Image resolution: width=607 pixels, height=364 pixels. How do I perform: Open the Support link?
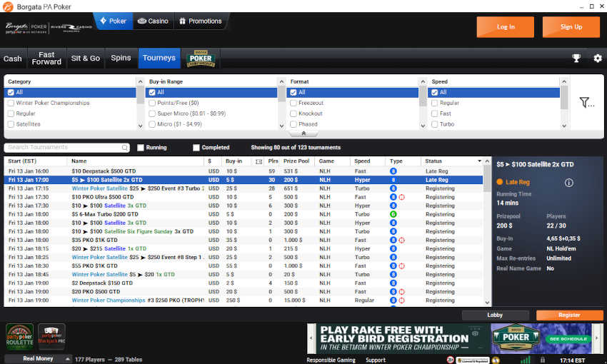[x=376, y=360]
